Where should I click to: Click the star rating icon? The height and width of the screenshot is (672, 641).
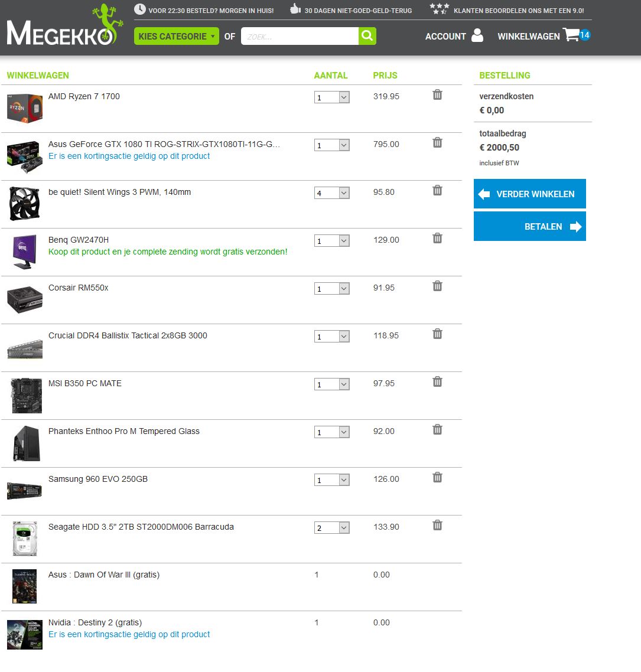pos(440,9)
